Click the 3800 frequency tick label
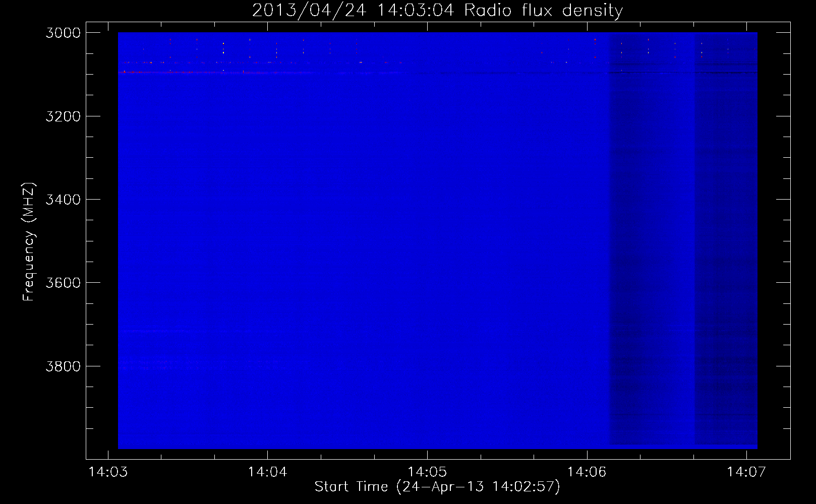Screen dimensions: 816x504 pos(63,366)
